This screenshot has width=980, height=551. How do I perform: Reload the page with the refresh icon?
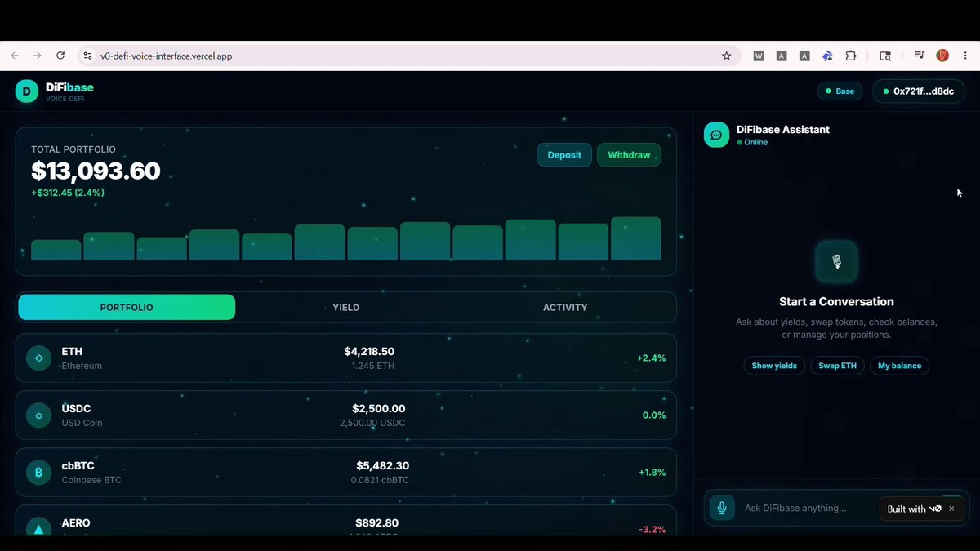pos(60,56)
